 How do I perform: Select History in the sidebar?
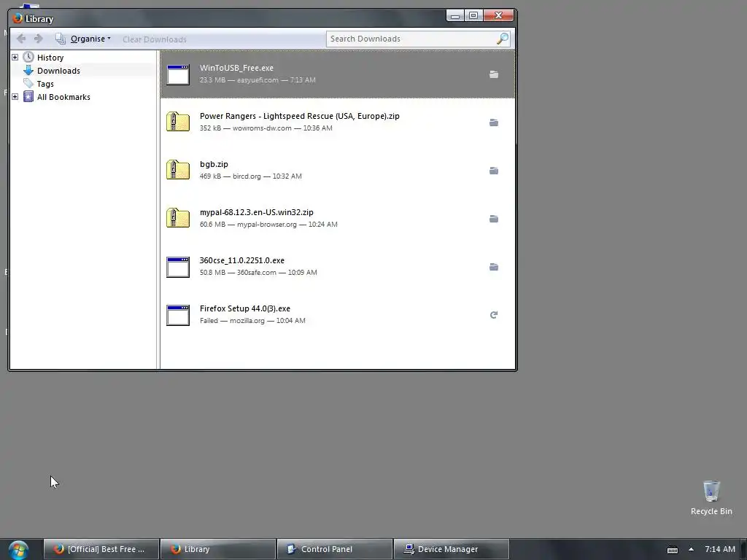click(50, 58)
